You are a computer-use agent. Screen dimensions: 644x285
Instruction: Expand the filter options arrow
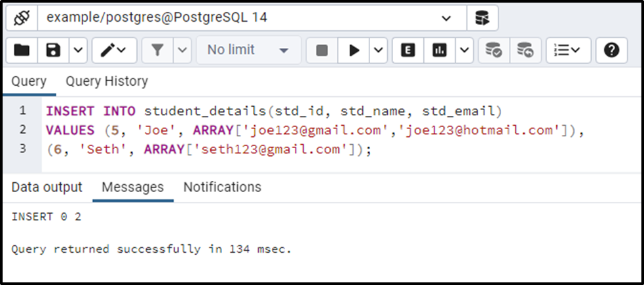[x=182, y=50]
